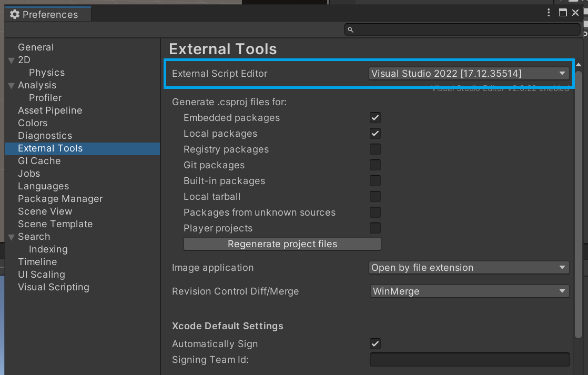The height and width of the screenshot is (375, 588).
Task: Focus the preferences search field
Action: [x=462, y=29]
